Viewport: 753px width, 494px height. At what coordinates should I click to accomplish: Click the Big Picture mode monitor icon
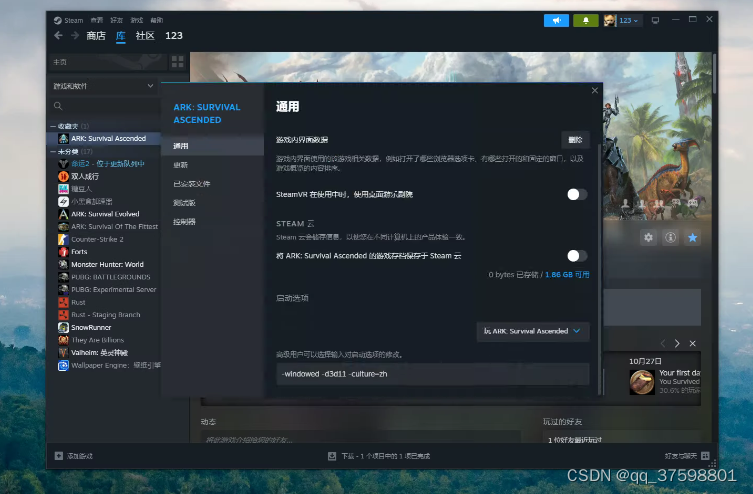coord(655,20)
